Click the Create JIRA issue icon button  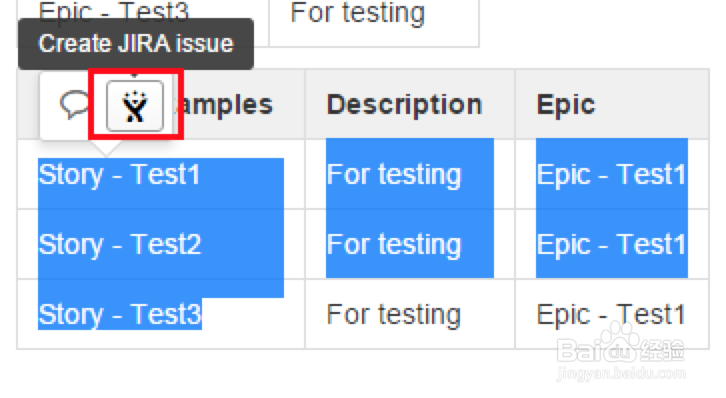pos(135,106)
